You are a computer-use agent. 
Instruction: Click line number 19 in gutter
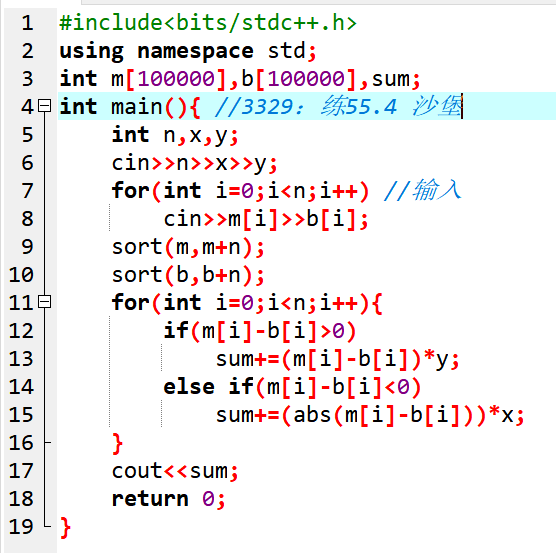pos(21,526)
